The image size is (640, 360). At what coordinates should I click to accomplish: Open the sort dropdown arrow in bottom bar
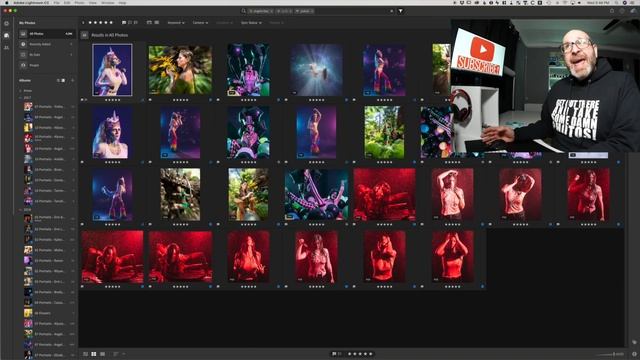123,354
